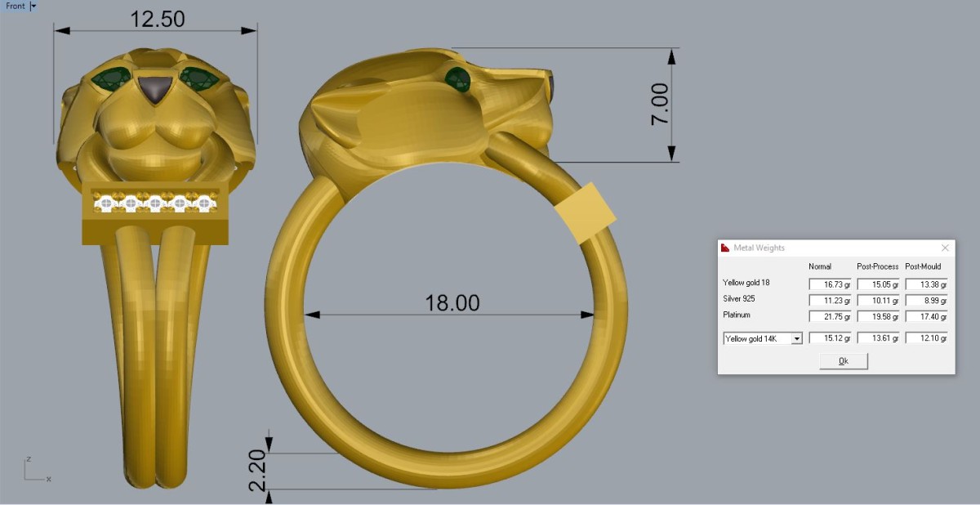This screenshot has height=505, width=980.
Task: Click the Silver 925 row label
Action: pos(739,298)
